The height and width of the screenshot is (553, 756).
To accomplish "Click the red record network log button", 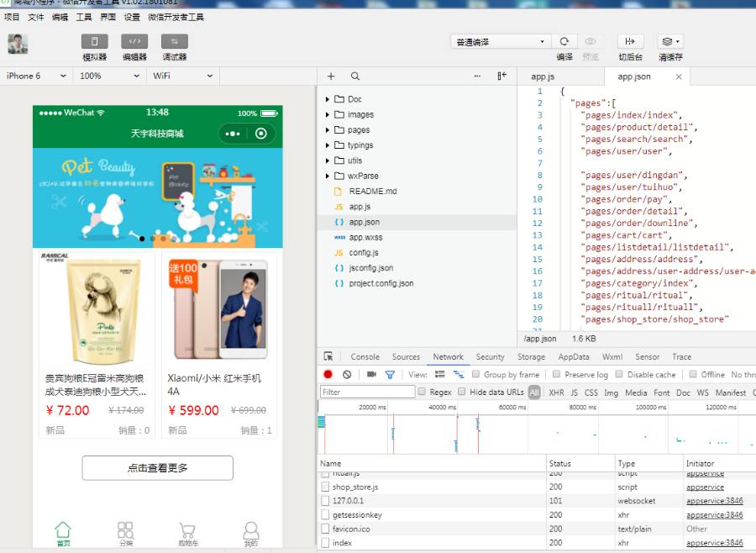I will tap(328, 375).
